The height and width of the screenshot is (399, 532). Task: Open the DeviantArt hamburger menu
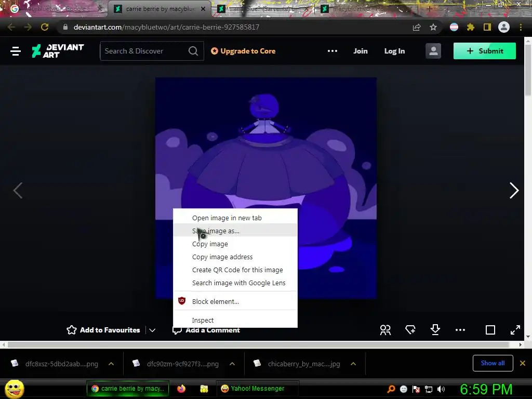coord(16,51)
